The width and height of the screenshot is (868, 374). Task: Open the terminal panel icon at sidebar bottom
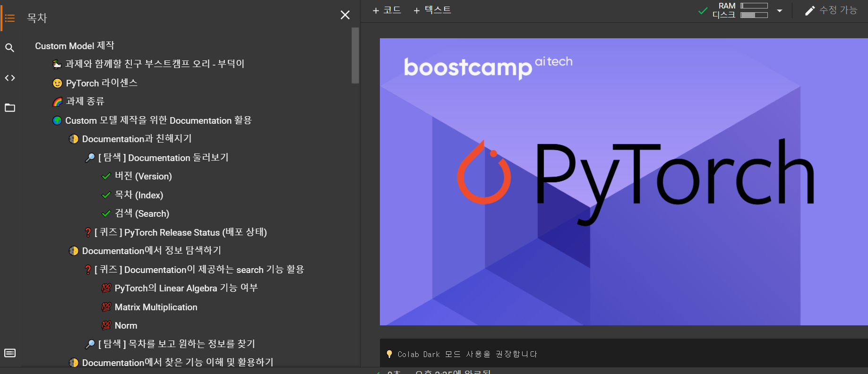click(10, 353)
